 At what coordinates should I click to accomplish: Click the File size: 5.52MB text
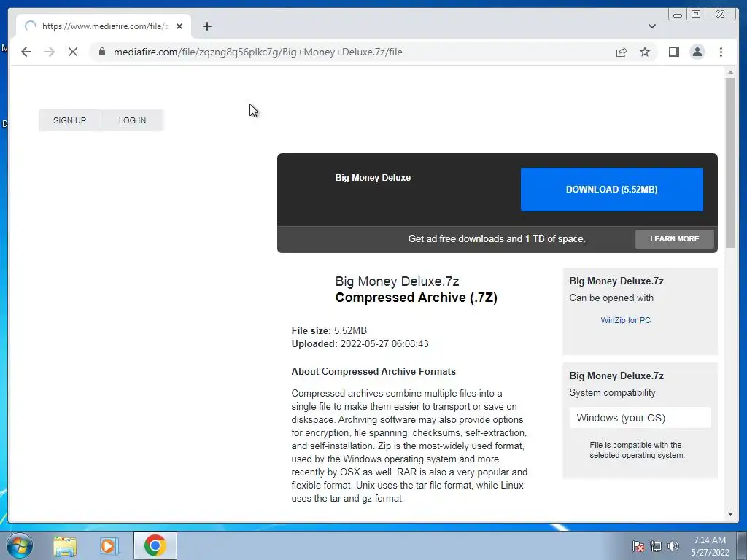tap(329, 330)
